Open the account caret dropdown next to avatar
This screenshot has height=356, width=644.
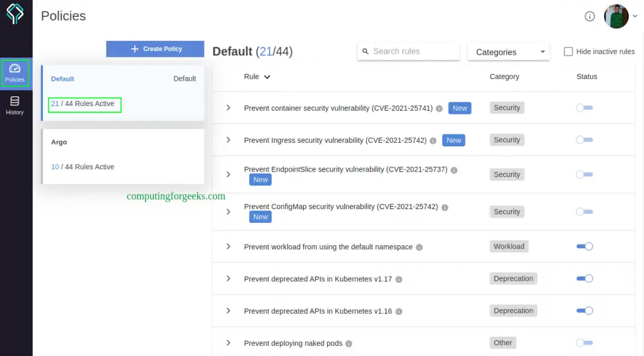point(634,16)
